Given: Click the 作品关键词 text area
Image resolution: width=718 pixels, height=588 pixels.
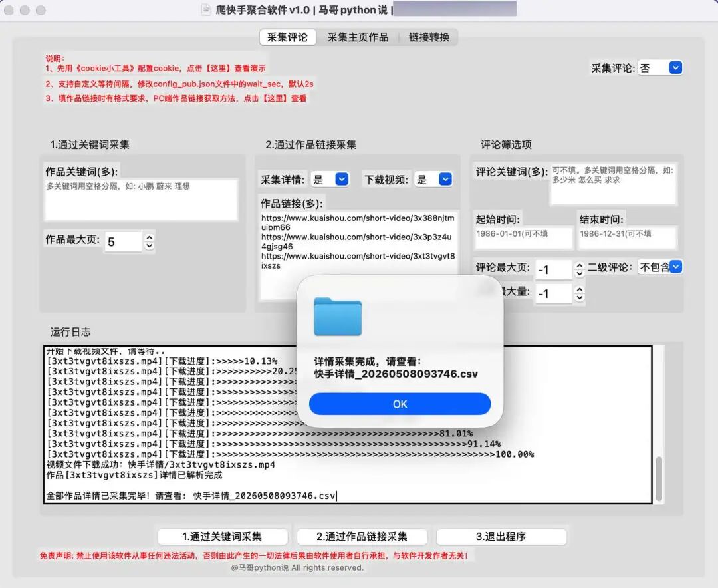Looking at the screenshot, I should (141, 199).
